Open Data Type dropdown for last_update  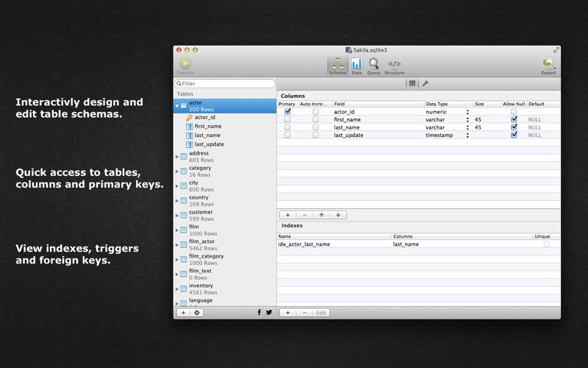click(x=467, y=135)
